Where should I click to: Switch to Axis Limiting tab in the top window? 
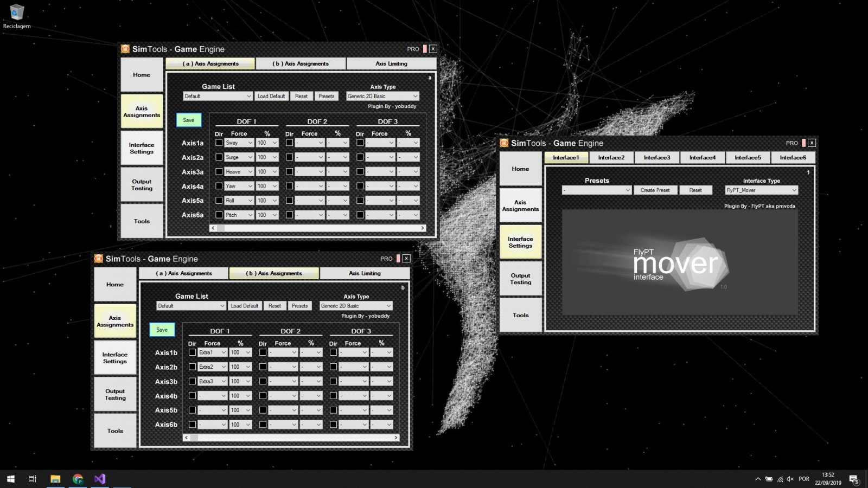(x=391, y=63)
